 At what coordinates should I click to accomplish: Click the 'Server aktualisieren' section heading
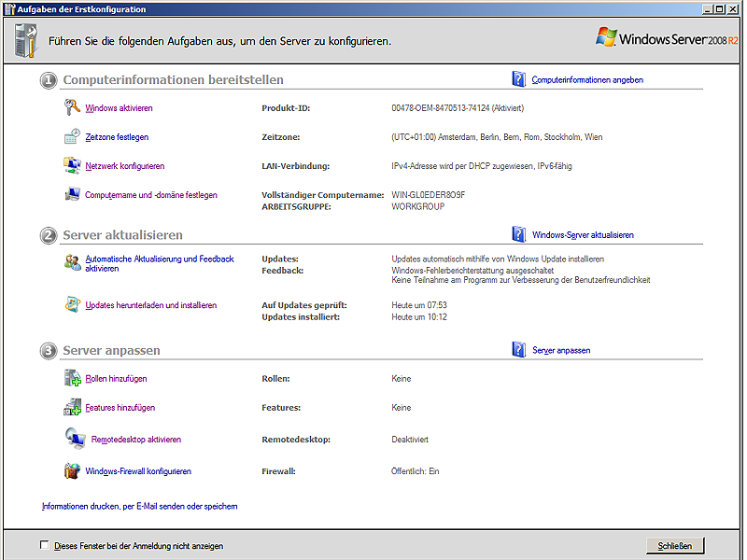click(x=123, y=235)
